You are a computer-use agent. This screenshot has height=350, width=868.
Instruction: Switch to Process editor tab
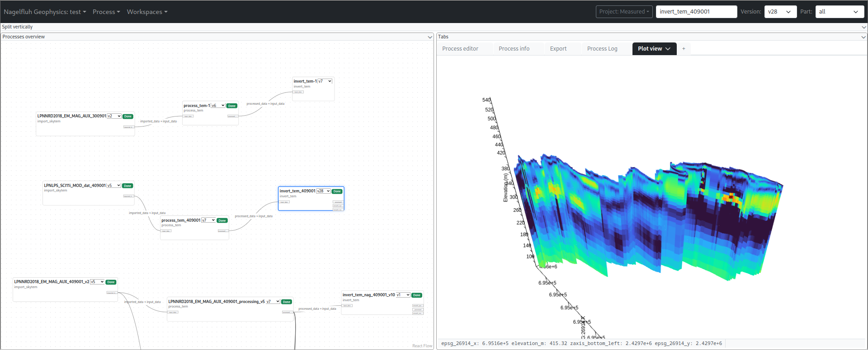click(x=460, y=49)
